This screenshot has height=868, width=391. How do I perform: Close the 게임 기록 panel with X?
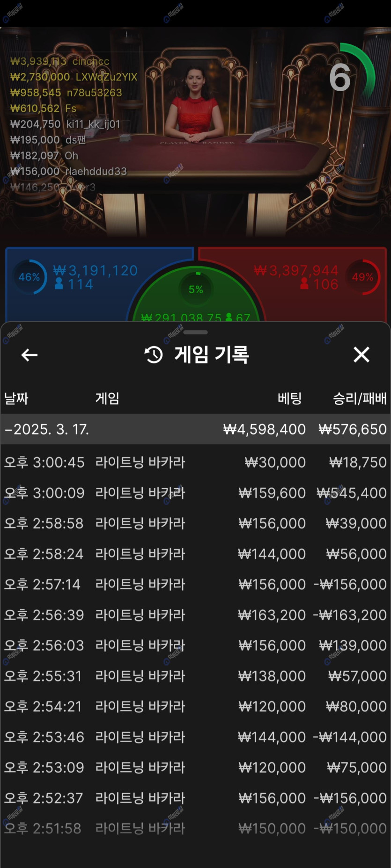[361, 354]
